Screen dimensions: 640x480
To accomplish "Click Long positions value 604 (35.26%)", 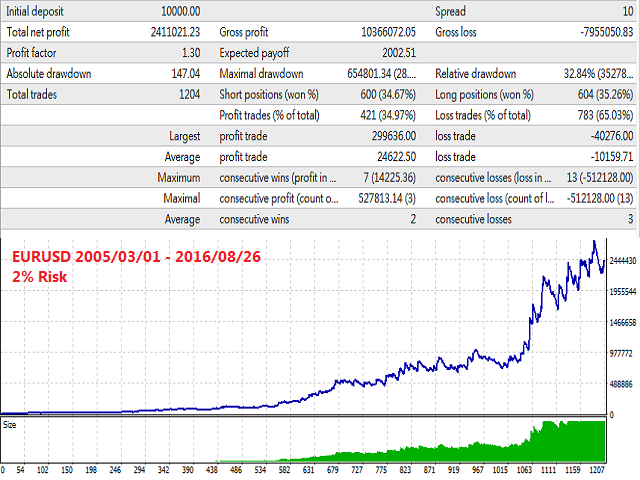I will (605, 94).
